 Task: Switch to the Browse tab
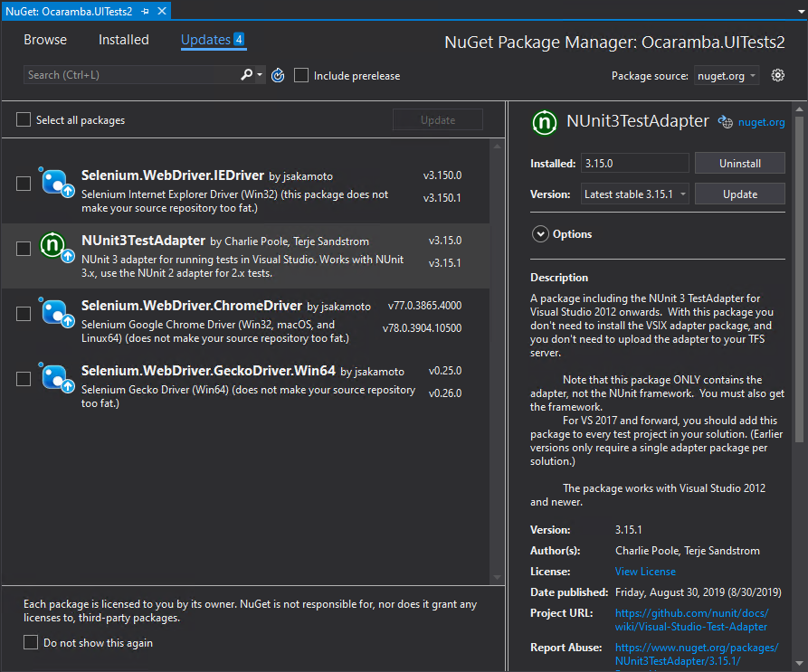click(x=45, y=40)
